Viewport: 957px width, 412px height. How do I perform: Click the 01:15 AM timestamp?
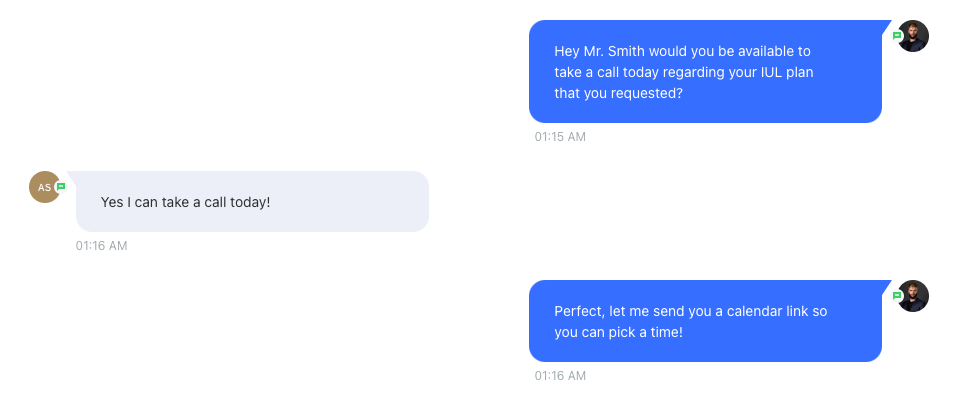tap(560, 137)
